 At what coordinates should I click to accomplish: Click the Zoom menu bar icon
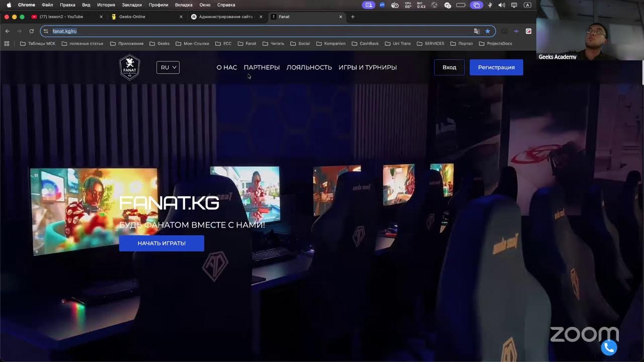pyautogui.click(x=382, y=5)
